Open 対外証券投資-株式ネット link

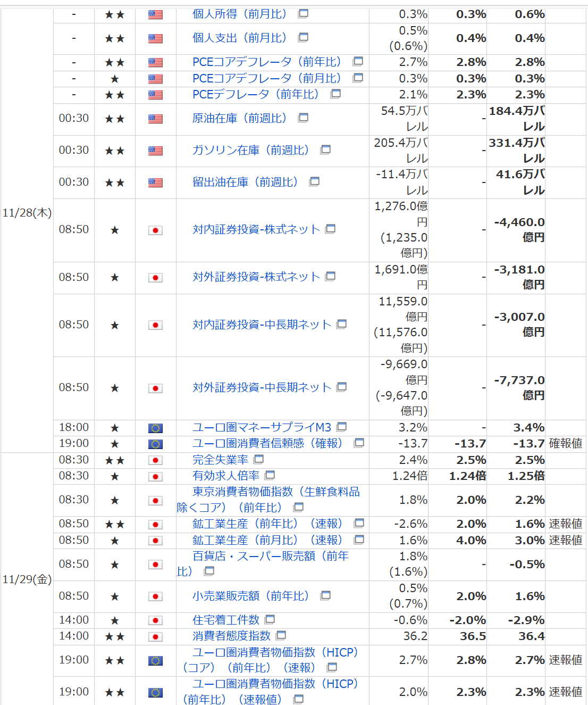256,277
